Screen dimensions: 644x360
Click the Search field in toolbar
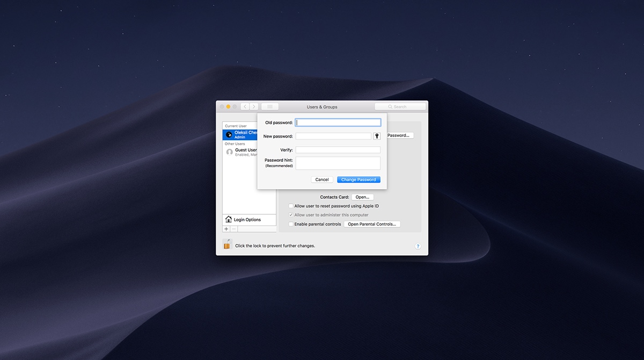tap(400, 107)
